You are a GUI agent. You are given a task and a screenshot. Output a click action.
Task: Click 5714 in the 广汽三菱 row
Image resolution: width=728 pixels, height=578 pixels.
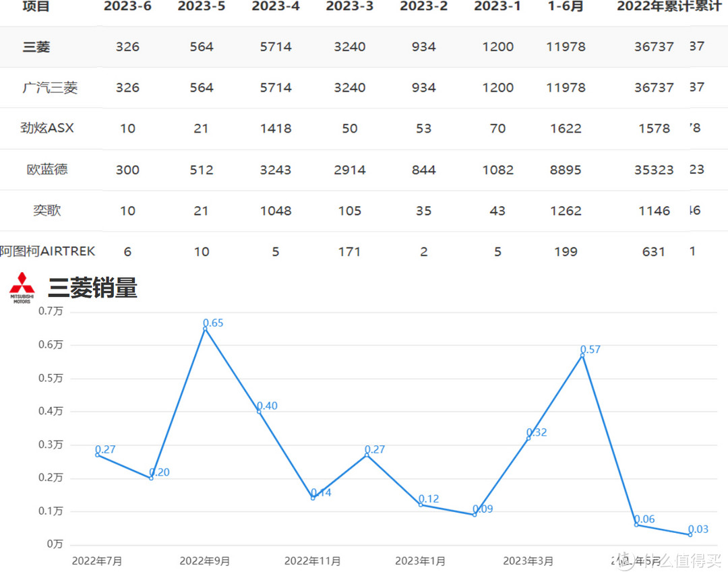276,88
